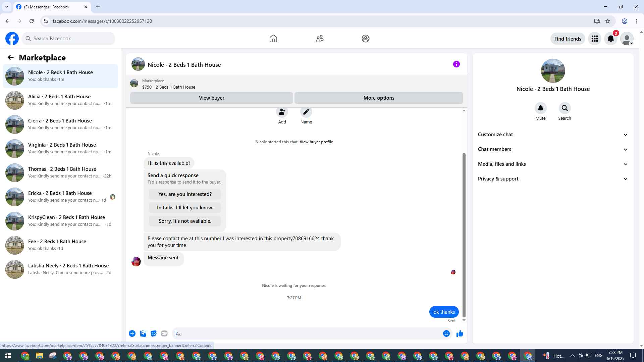Expand the Customize chat section
Screen dimensions: 644x362
click(553, 135)
